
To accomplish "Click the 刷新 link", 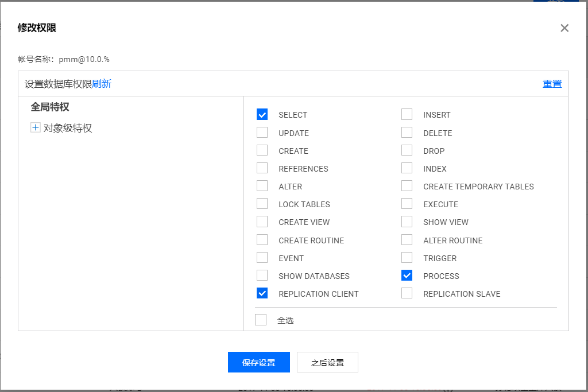I will (x=102, y=84).
